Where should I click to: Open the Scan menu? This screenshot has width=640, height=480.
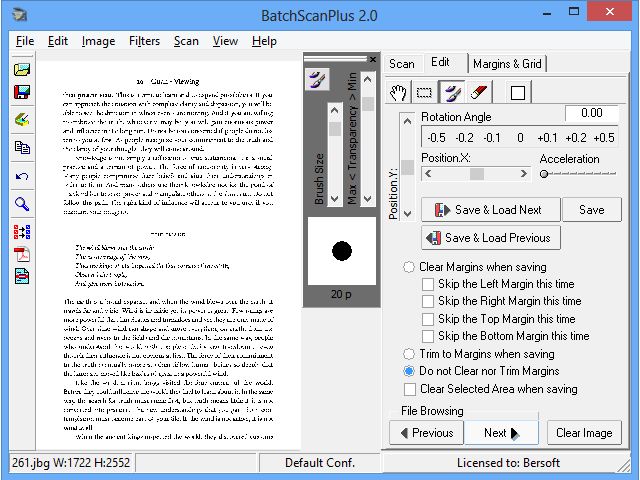pyautogui.click(x=186, y=41)
